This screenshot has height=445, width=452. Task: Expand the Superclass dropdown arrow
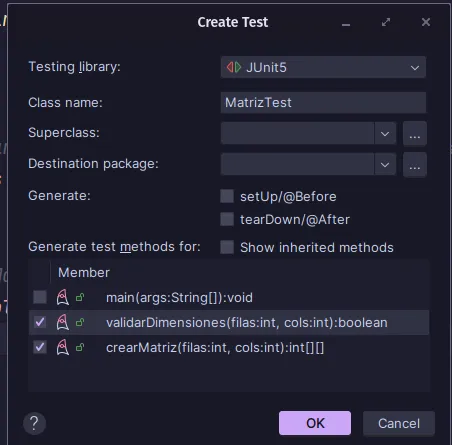tap(385, 133)
